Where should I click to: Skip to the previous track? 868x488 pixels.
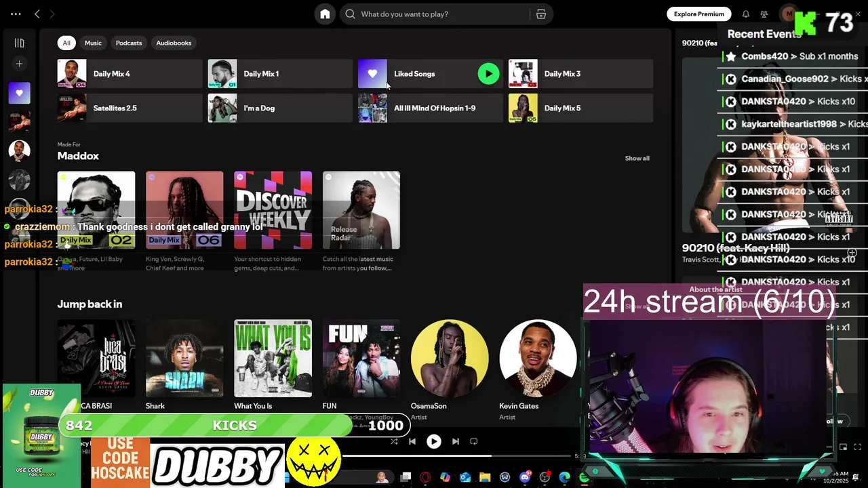(x=412, y=441)
